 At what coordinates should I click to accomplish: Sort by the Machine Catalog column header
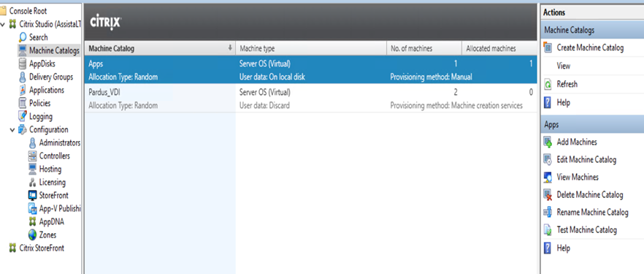(x=160, y=48)
